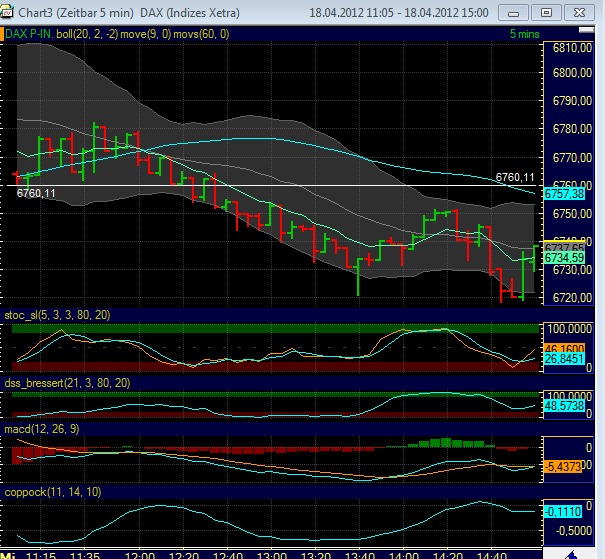Maximize the Chart3 chart window
The width and height of the screenshot is (605, 559).
coord(546,13)
